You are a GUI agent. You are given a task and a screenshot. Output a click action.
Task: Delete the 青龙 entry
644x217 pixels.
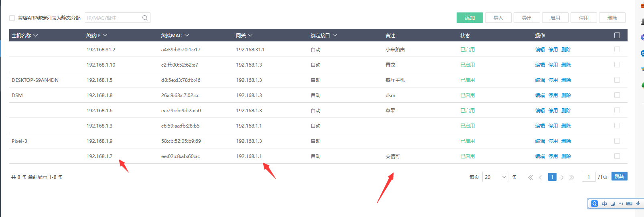pyautogui.click(x=566, y=65)
